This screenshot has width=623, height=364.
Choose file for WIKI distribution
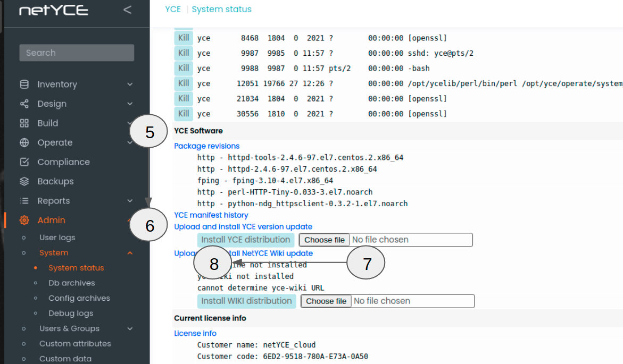pos(326,301)
